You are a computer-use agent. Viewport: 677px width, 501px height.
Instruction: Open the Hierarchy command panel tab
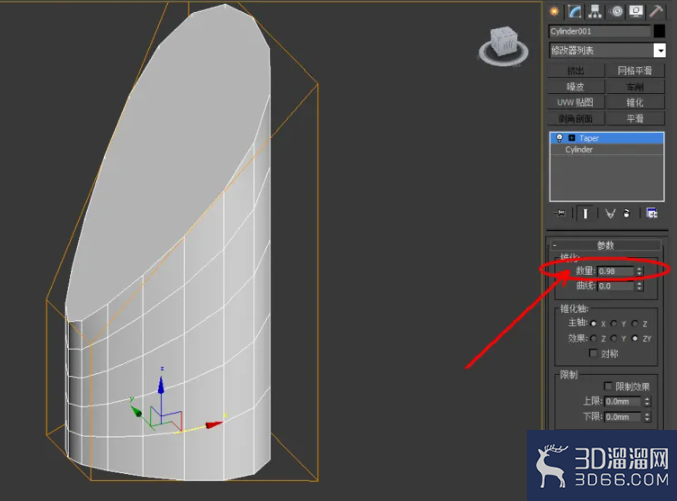pos(595,12)
